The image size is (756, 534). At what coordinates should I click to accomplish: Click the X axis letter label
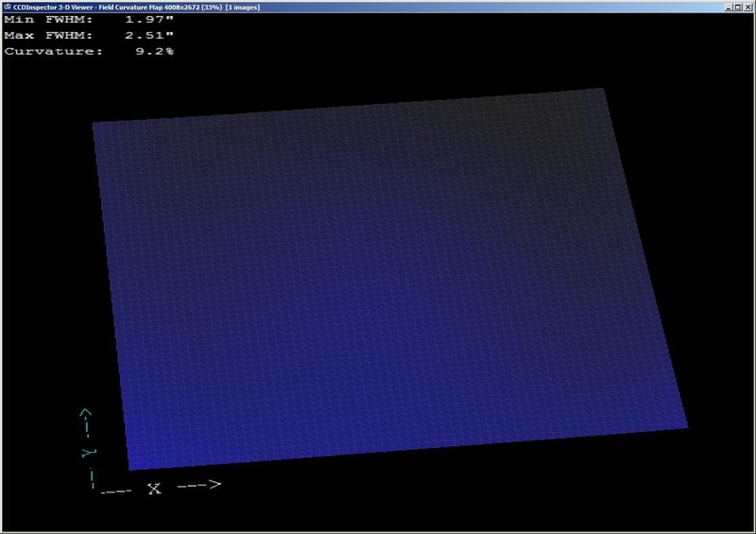pyautogui.click(x=154, y=489)
